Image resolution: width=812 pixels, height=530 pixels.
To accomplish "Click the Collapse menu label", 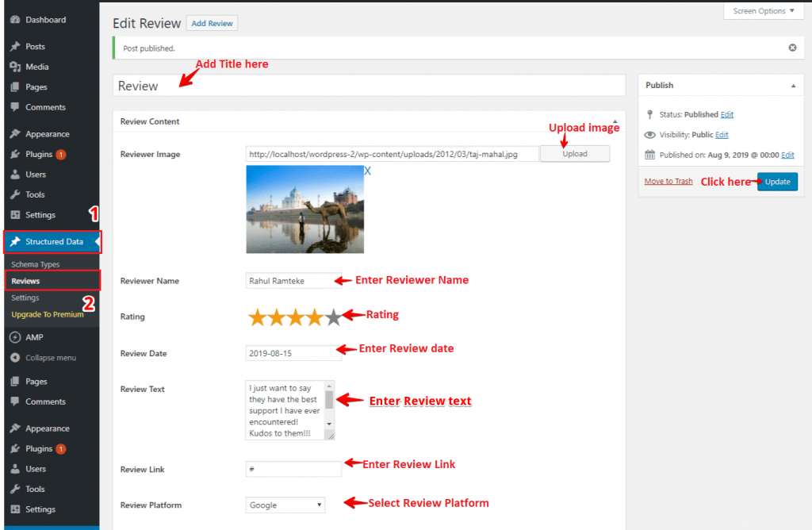I will [x=51, y=358].
